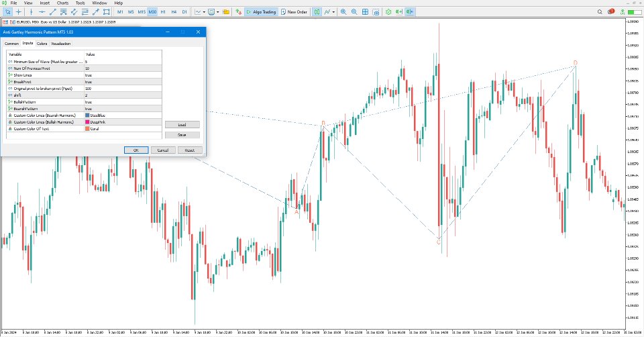Select the arrowed line tool
The height and width of the screenshot is (337, 644).
pyautogui.click(x=96, y=12)
